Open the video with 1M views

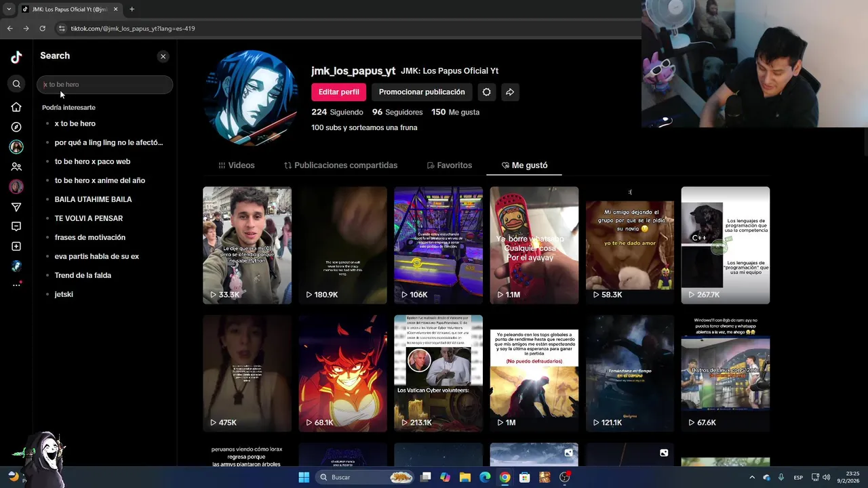click(x=534, y=373)
